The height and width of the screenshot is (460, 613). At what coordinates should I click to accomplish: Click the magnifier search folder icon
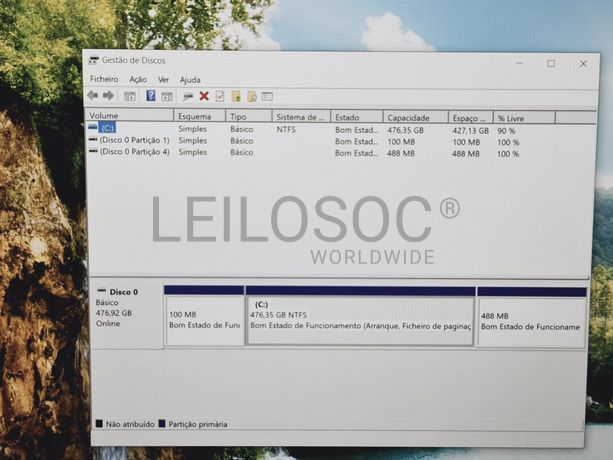252,96
